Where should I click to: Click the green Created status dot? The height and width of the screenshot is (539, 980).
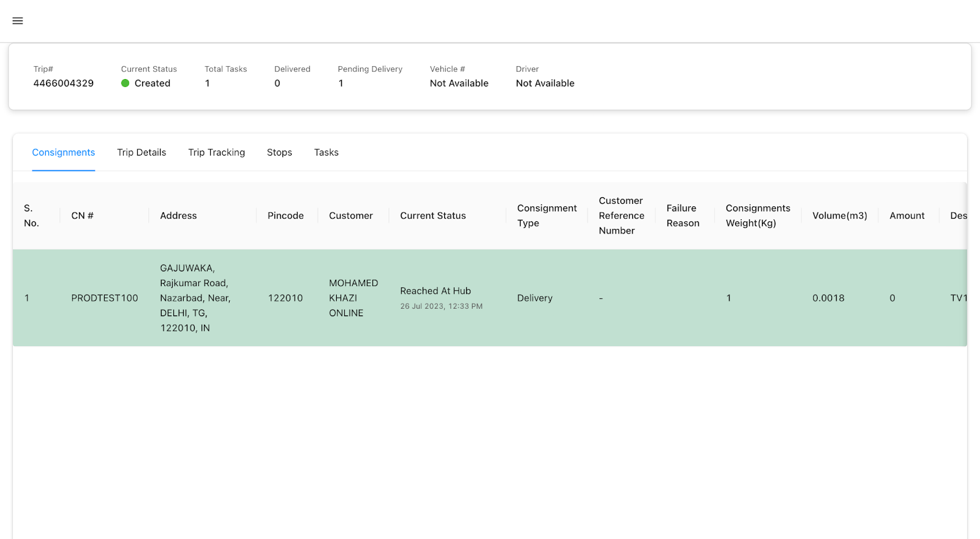[125, 83]
